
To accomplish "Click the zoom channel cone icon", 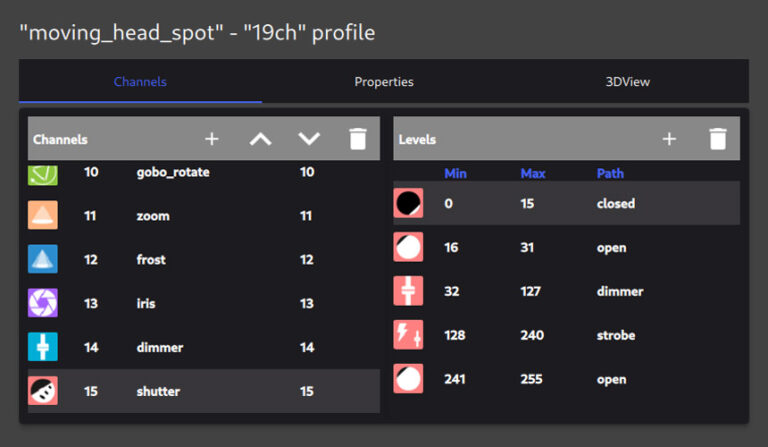I will pyautogui.click(x=43, y=215).
